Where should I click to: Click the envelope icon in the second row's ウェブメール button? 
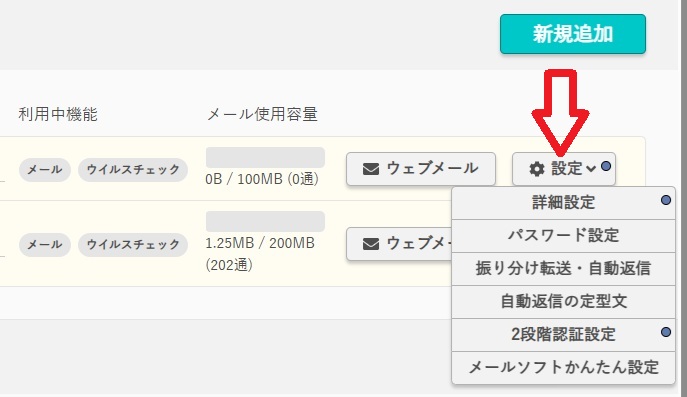[x=371, y=244]
